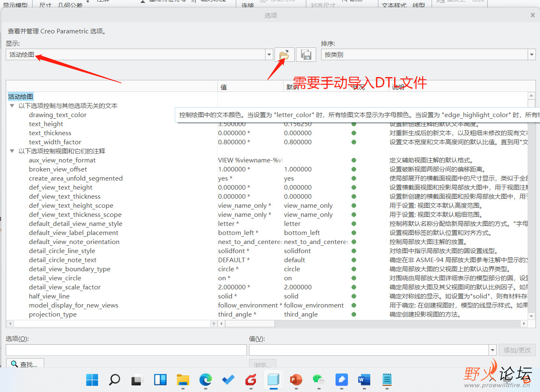Select default_view_label_placement option
Screen dimensions: 540x392
[73, 233]
